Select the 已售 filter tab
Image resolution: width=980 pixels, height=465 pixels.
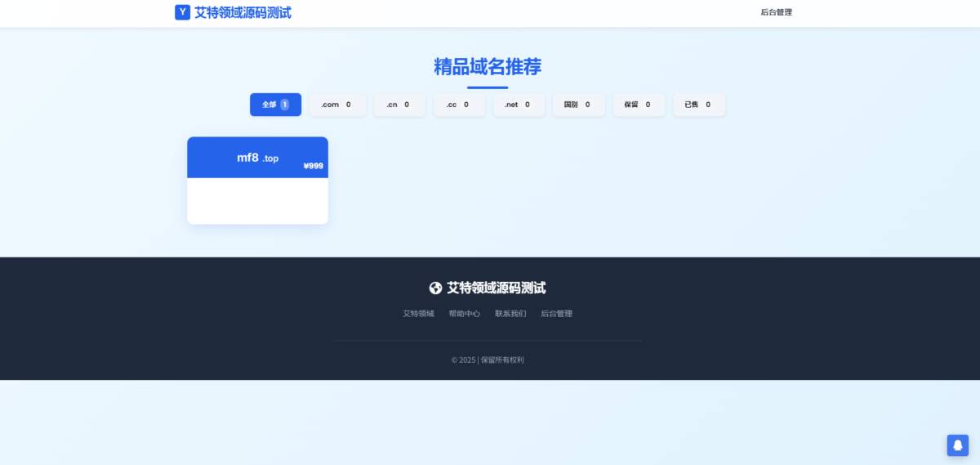point(699,105)
